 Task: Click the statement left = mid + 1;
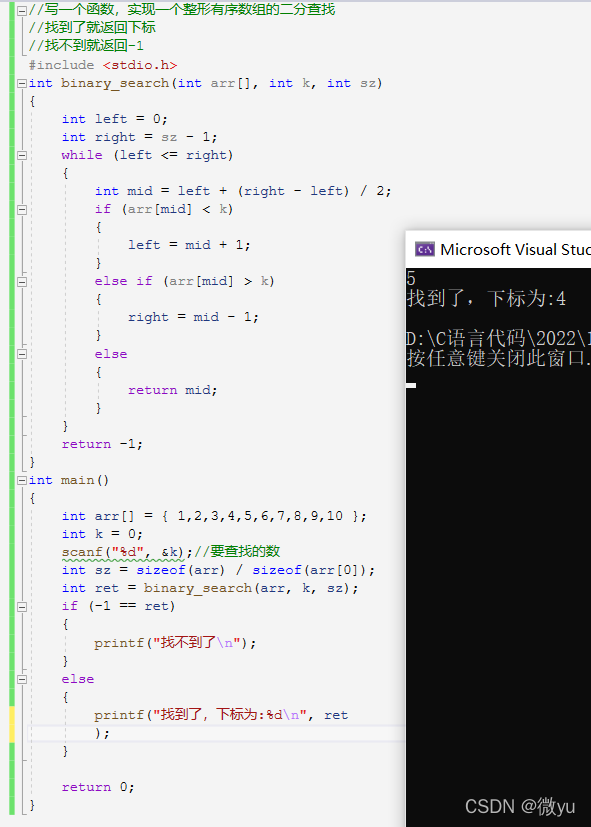click(x=189, y=245)
